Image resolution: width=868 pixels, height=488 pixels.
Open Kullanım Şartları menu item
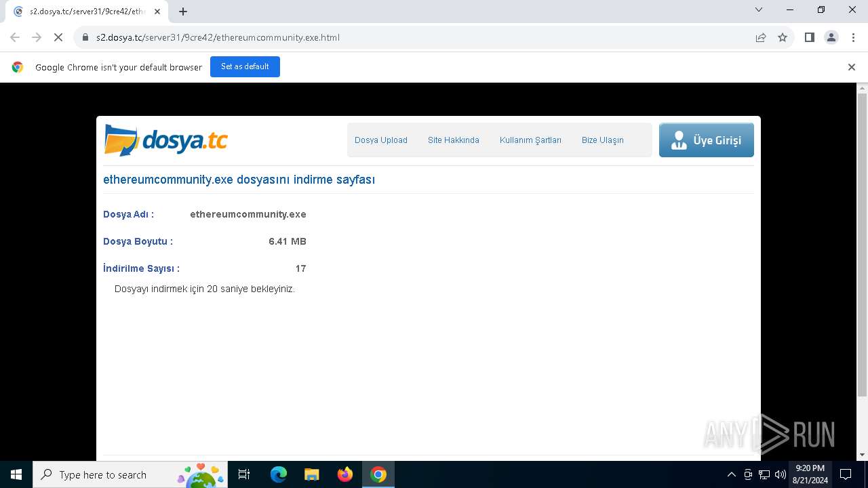[x=530, y=140]
